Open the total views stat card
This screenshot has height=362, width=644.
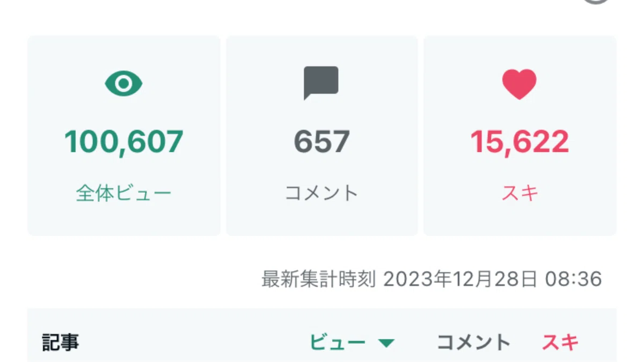[x=123, y=136]
